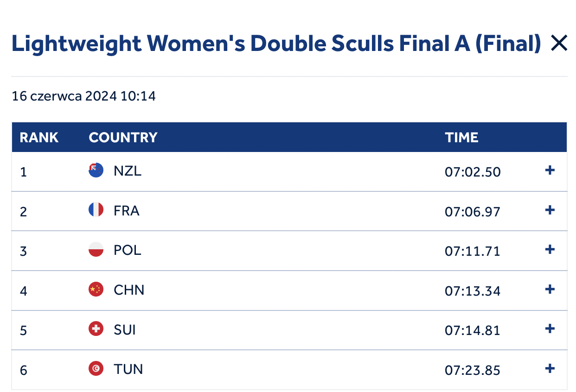Viewport: 576px width, 392px height.
Task: Show crew details for CHN
Action: click(x=550, y=290)
